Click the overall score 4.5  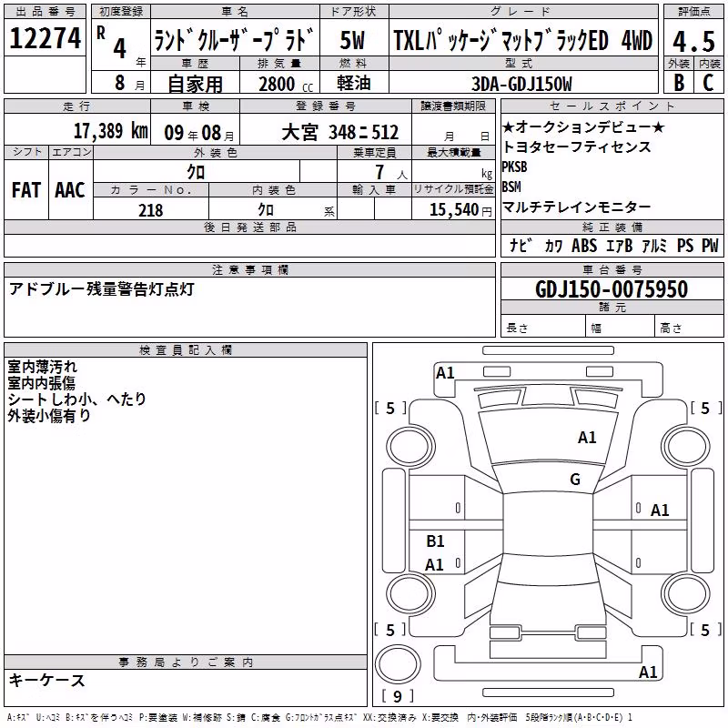click(693, 41)
